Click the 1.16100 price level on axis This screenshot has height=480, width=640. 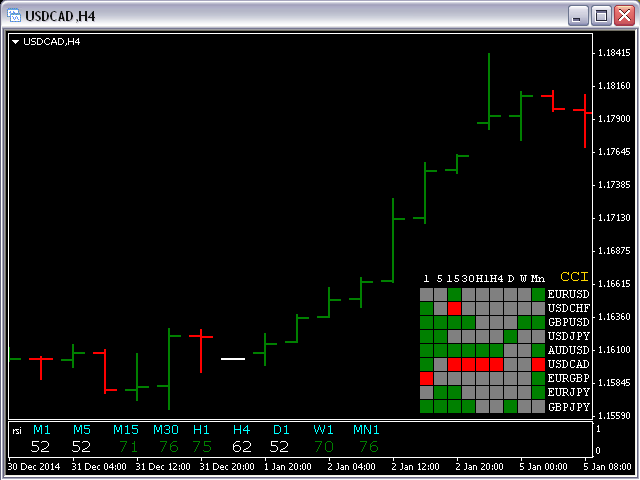[x=614, y=350]
